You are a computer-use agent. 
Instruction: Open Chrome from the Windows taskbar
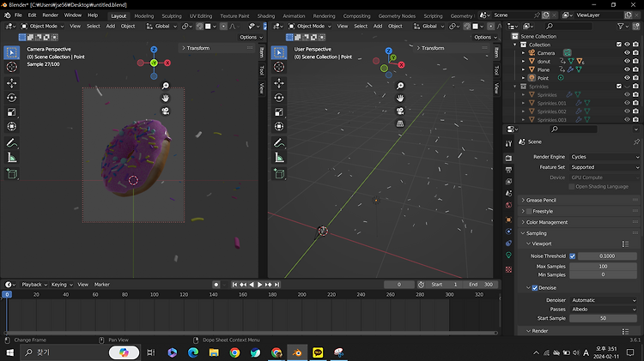pos(234,352)
